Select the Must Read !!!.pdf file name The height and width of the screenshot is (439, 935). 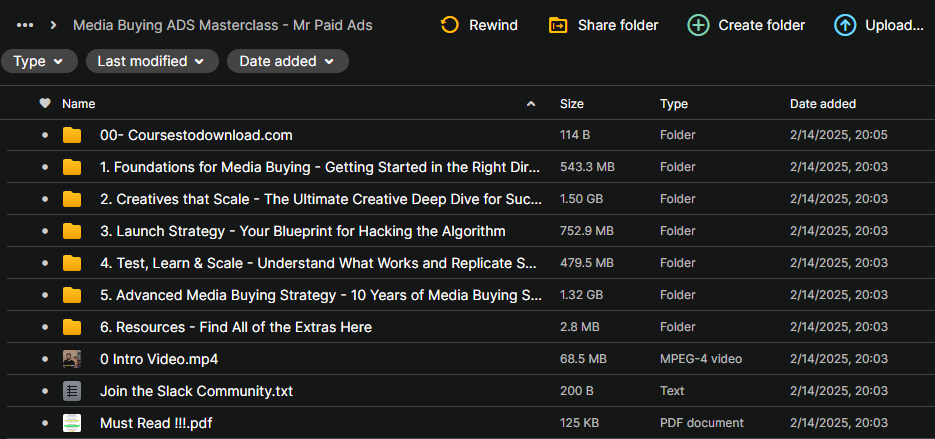(x=156, y=423)
